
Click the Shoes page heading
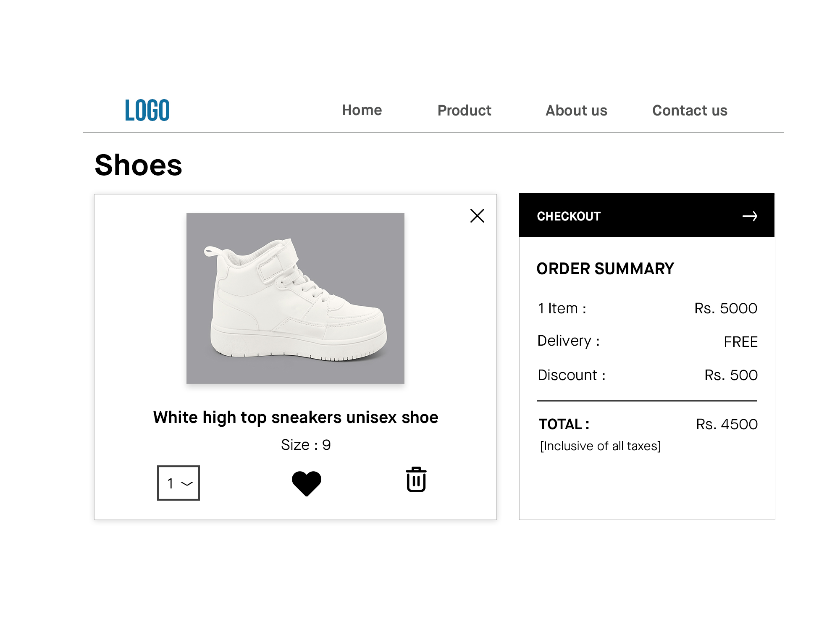138,165
